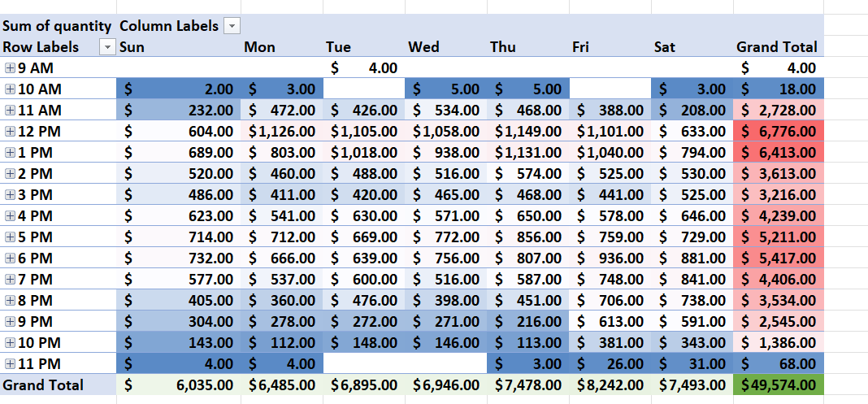Expand the 9 AM row group
This screenshot has width=868, height=404.
10,68
